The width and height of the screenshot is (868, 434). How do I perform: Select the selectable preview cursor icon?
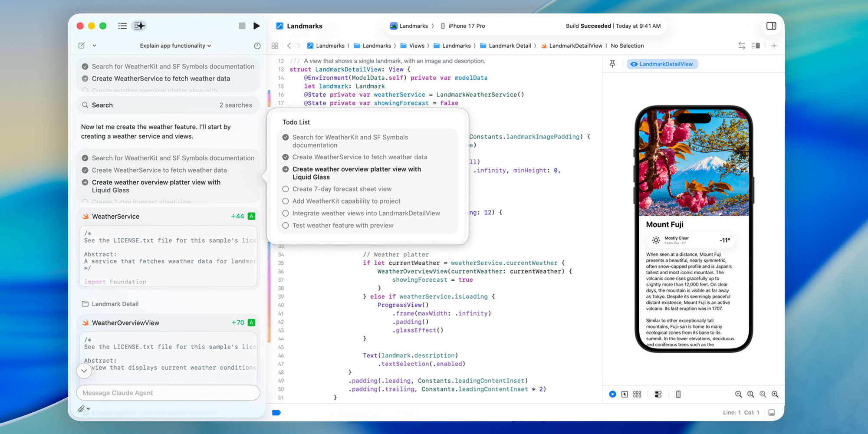[x=624, y=394]
